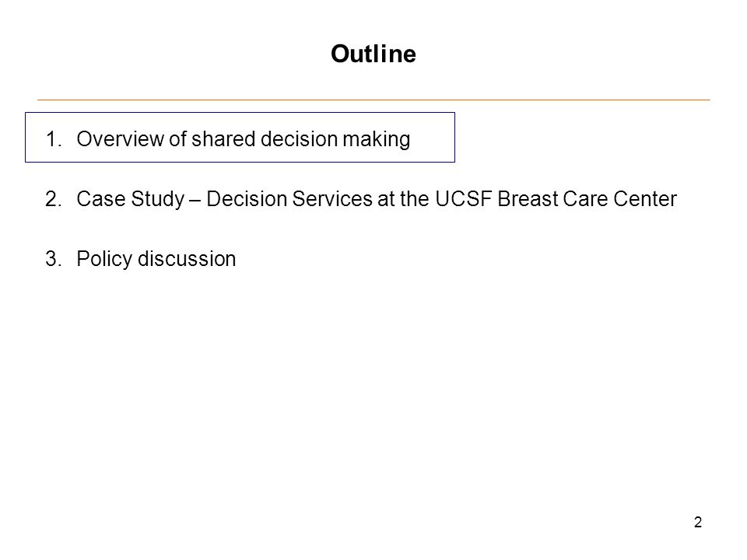Click the orange horizontal divider line
The height and width of the screenshot is (560, 747).
tap(373, 100)
